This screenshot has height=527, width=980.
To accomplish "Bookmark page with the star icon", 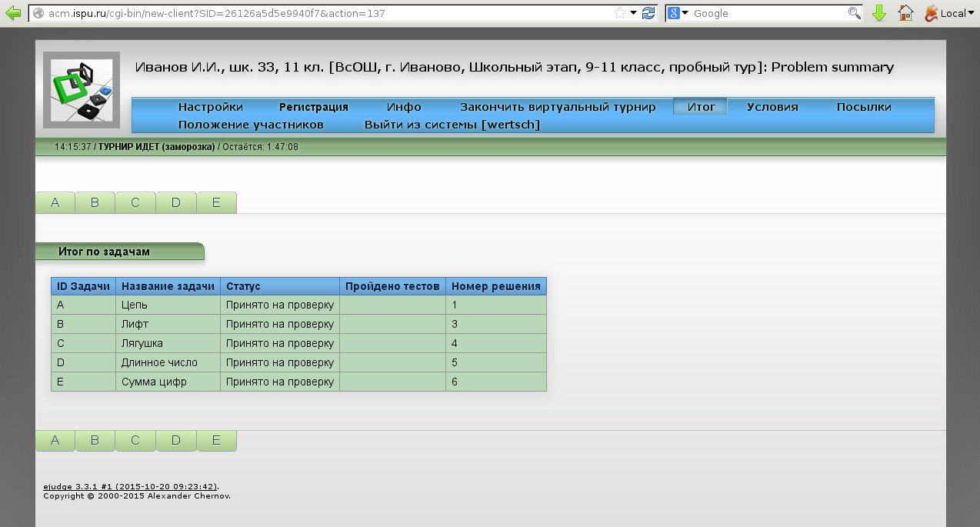I will click(x=620, y=13).
